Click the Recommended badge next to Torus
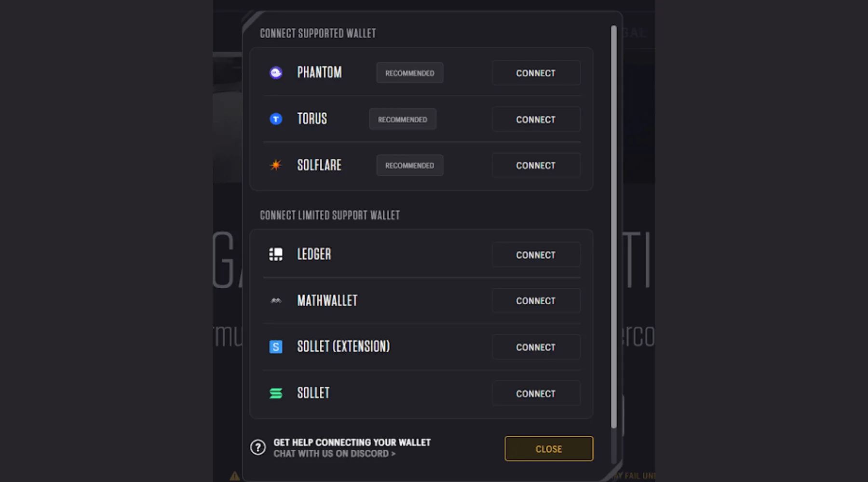The height and width of the screenshot is (482, 868). tap(403, 120)
